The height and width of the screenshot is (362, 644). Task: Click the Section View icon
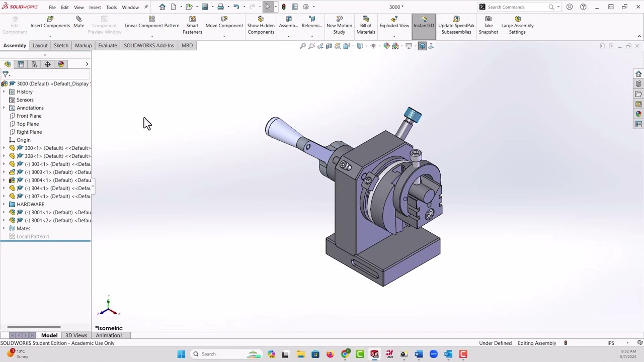coord(329,46)
